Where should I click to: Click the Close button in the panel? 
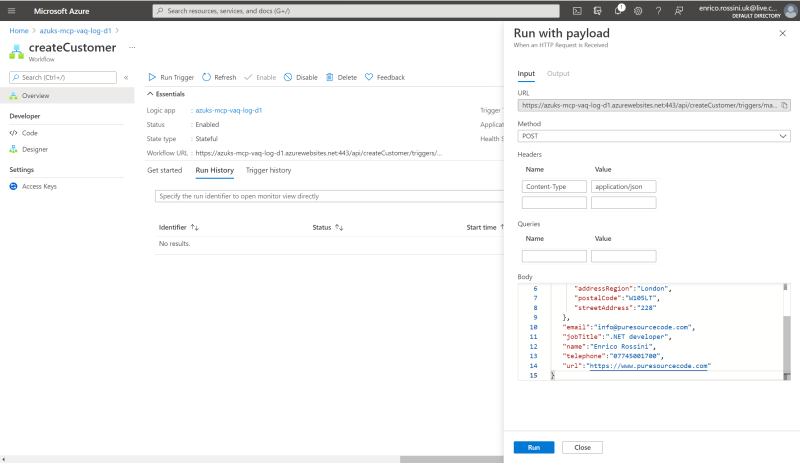[582, 448]
